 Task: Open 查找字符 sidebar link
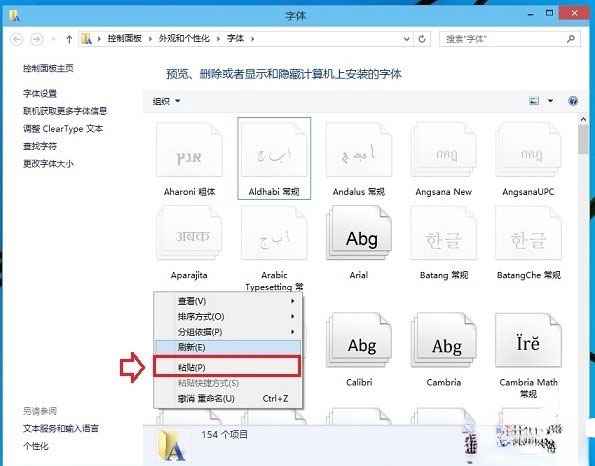(x=40, y=146)
